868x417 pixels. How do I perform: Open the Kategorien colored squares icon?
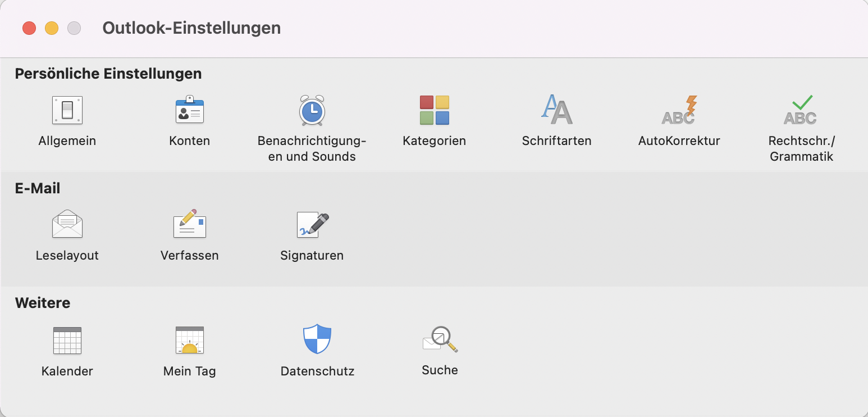click(435, 110)
